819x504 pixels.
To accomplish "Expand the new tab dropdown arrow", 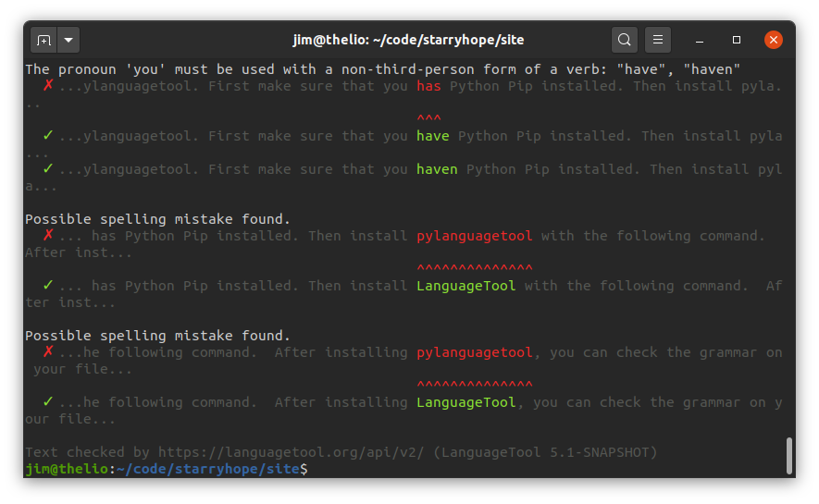I will pyautogui.click(x=69, y=41).
